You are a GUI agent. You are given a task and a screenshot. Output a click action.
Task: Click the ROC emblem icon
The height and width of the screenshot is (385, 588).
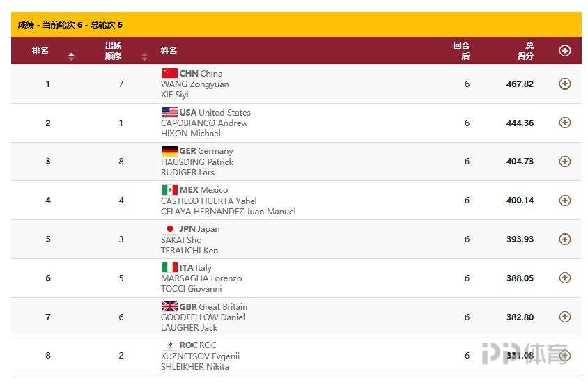click(x=169, y=345)
